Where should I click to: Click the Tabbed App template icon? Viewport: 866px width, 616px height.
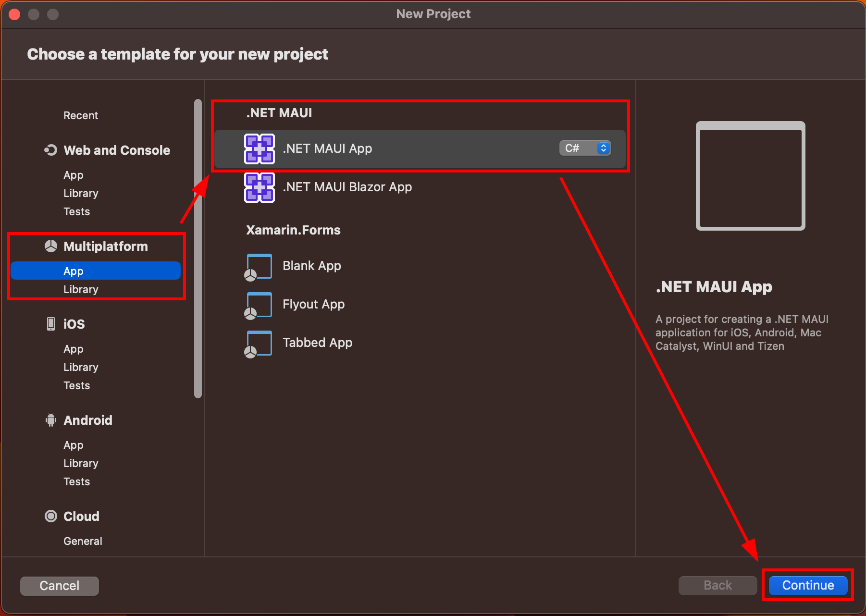point(259,344)
